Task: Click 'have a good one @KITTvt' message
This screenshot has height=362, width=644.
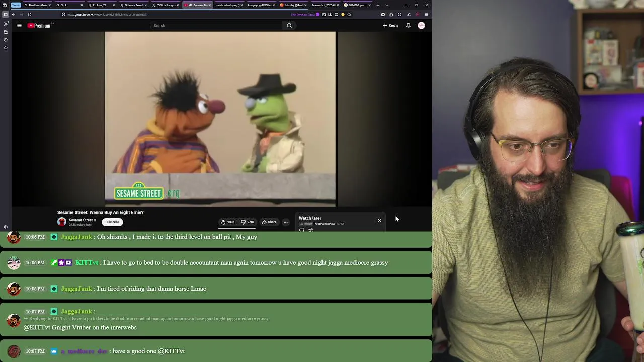Action: tap(148, 351)
